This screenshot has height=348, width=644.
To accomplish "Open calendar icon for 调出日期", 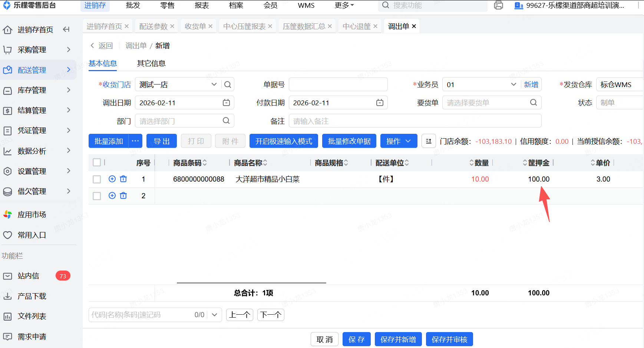I will [x=226, y=103].
